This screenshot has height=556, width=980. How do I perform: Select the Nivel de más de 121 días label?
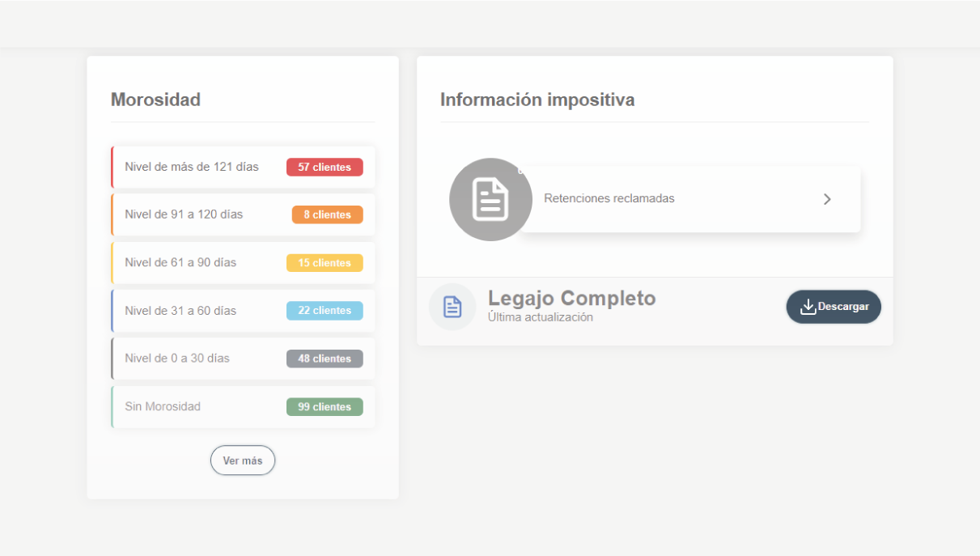[x=192, y=167]
